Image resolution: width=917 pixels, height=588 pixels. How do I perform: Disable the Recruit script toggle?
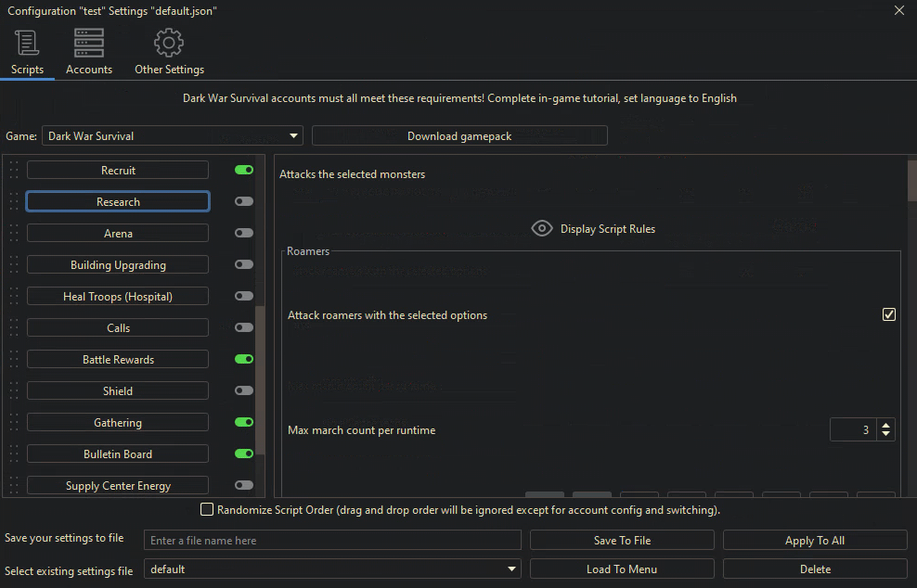[244, 171]
